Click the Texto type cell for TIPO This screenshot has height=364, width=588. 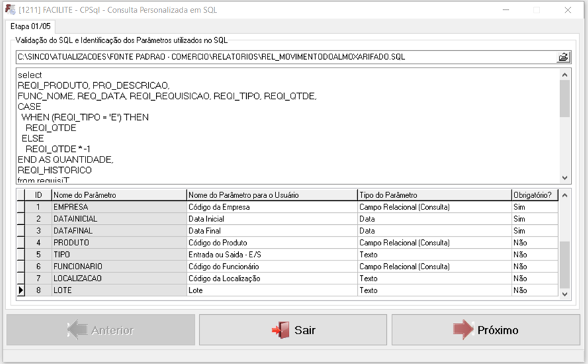pyautogui.click(x=435, y=255)
